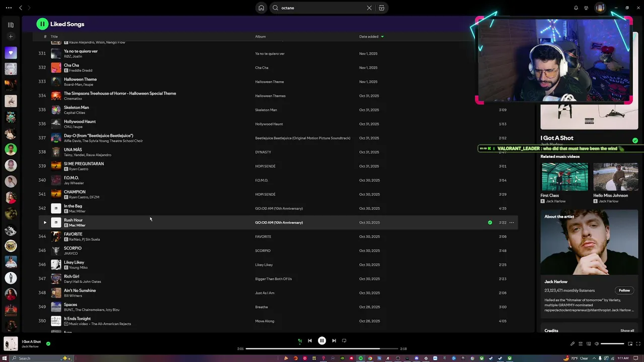Image resolution: width=644 pixels, height=362 pixels.
Task: Clear the search text with X icon
Action: click(369, 8)
